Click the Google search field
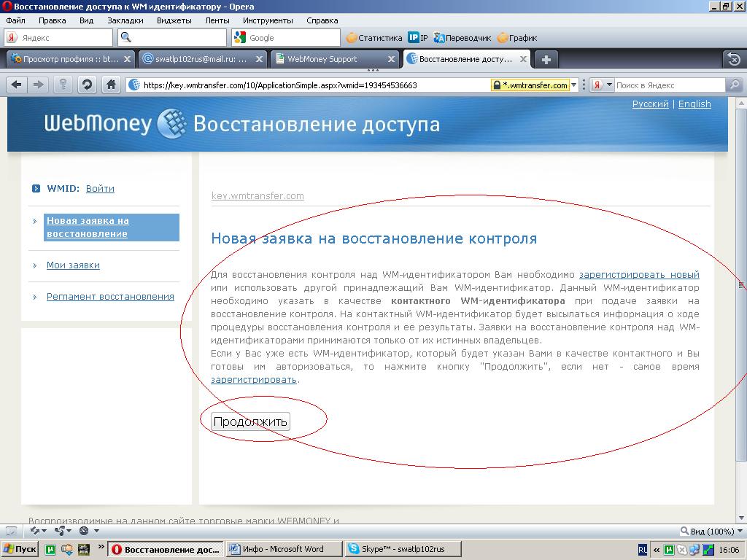Screen dimensions: 747x560 (x=286, y=38)
